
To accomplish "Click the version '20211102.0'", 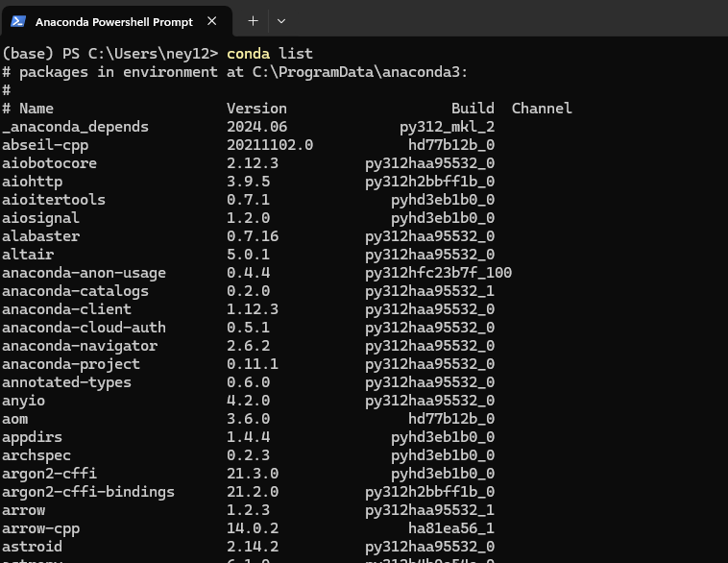I will tap(270, 145).
